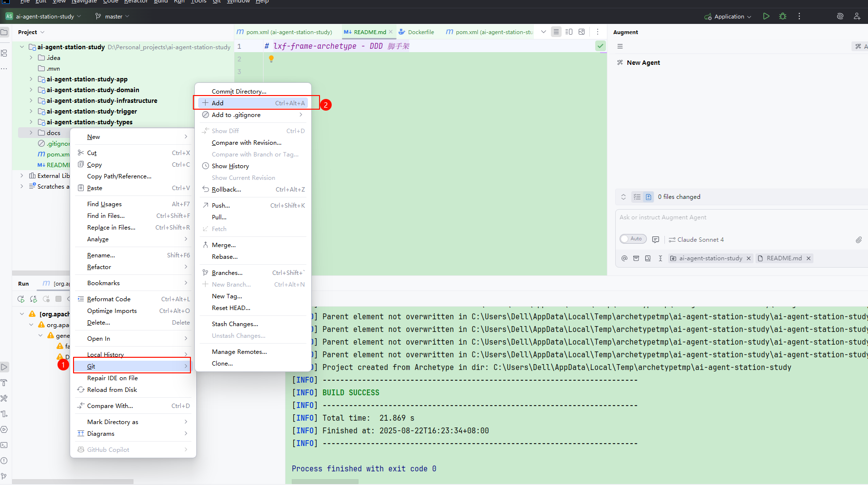Run the Application configuration with the green play icon
This screenshot has width=868, height=485.
coord(766,16)
